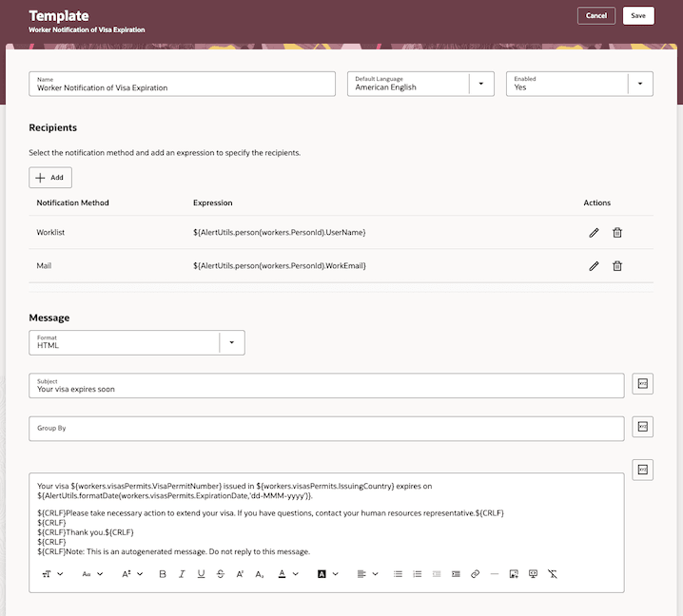Click the Save button
The image size is (683, 616).
(x=638, y=15)
